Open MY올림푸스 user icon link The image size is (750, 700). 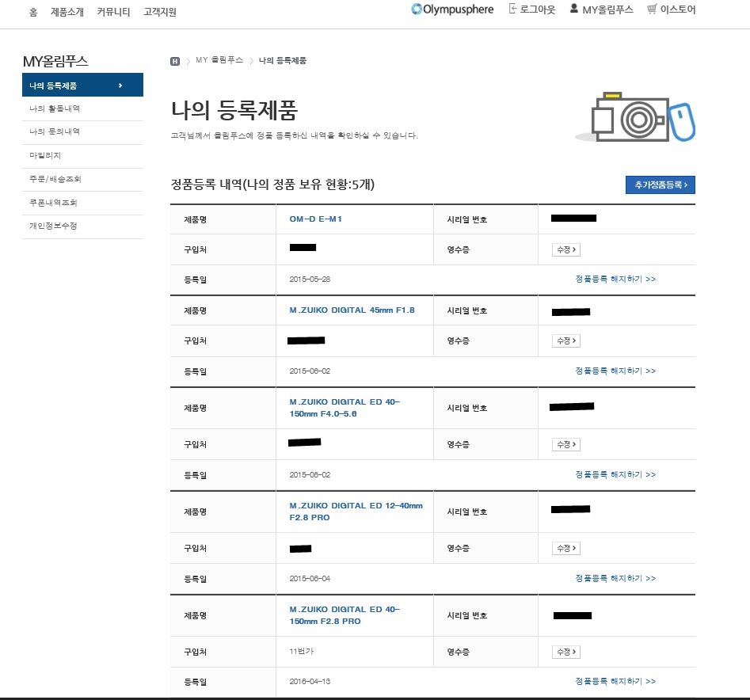pyautogui.click(x=574, y=10)
